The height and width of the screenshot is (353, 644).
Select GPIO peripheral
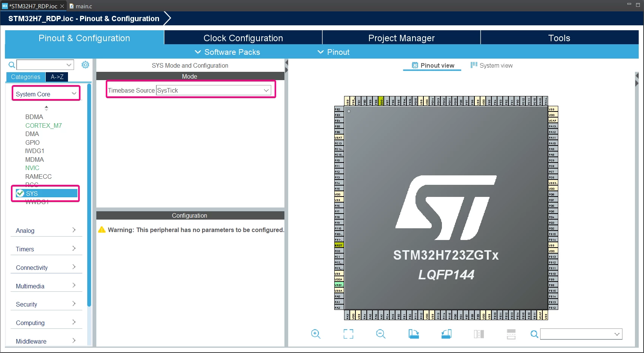32,142
